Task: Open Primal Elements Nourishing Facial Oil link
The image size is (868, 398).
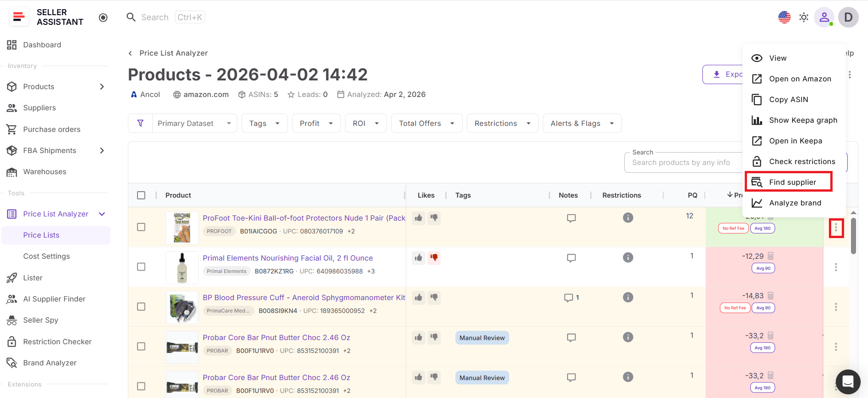Action: pyautogui.click(x=288, y=258)
